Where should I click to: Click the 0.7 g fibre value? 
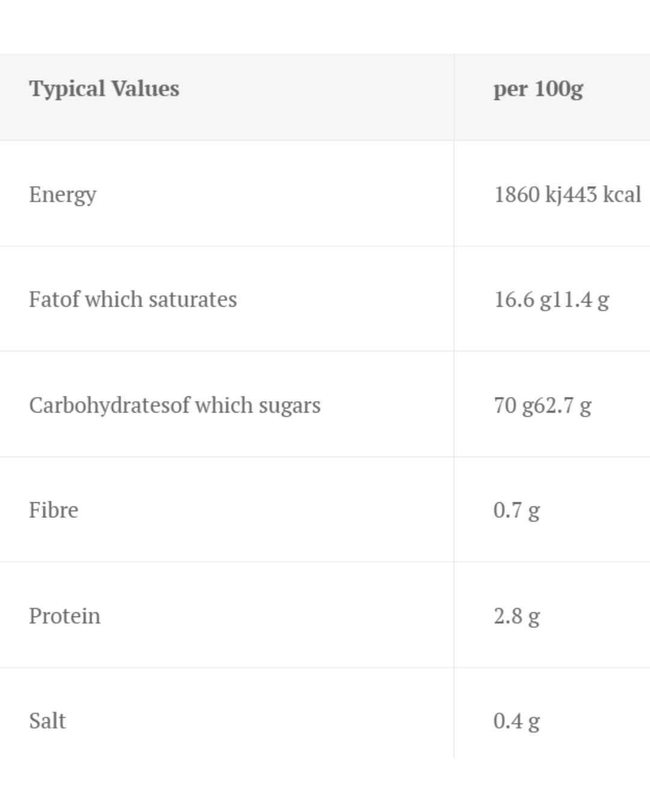516,510
